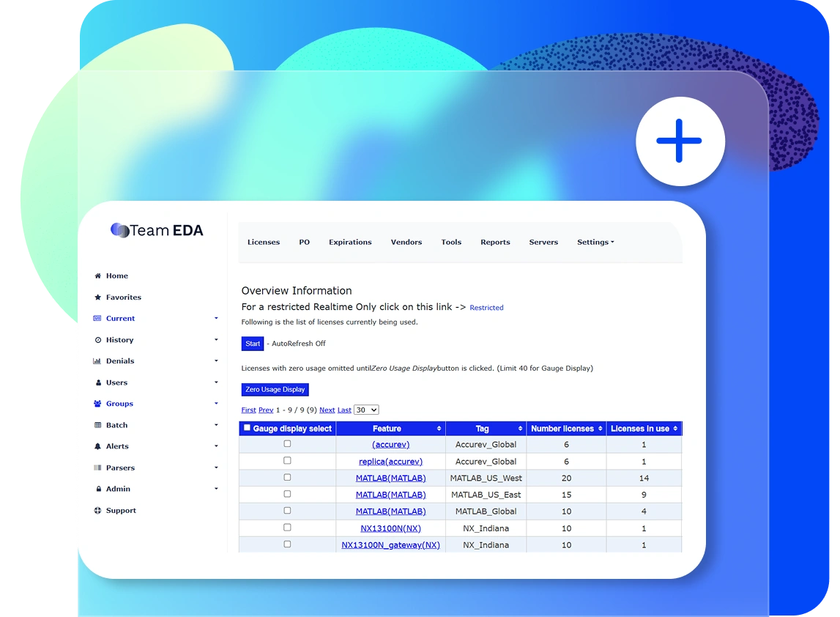Open the replica(accurev) feature link
Screen dimensions: 840x617
(x=390, y=462)
